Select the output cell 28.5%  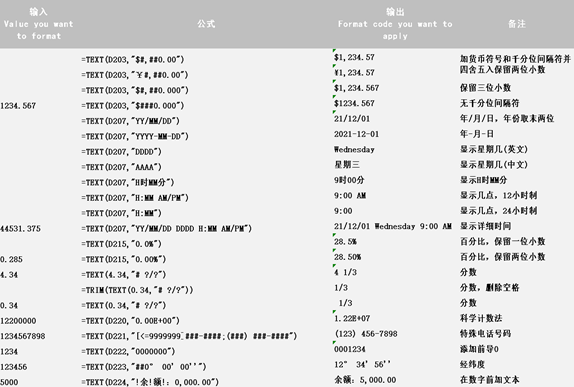pyautogui.click(x=345, y=242)
